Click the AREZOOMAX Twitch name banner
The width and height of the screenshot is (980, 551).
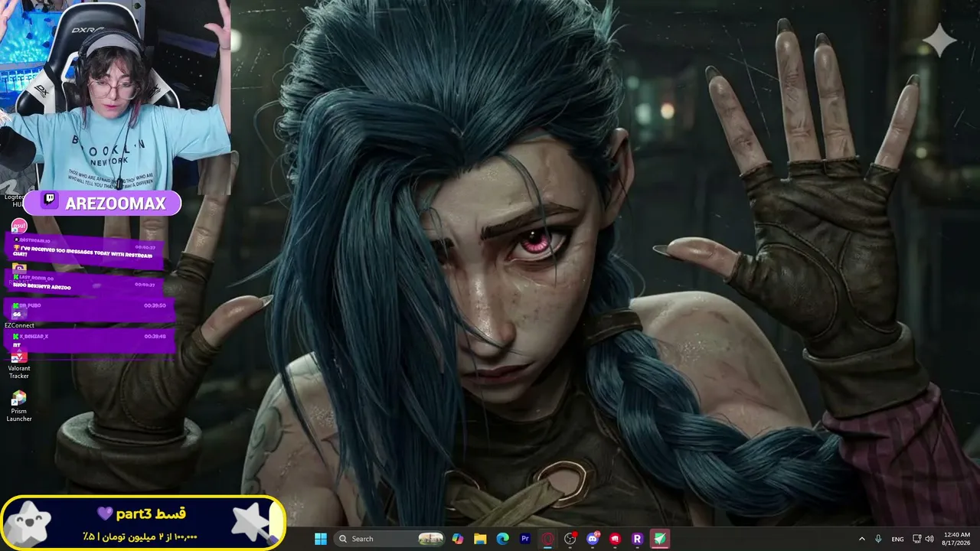pyautogui.click(x=102, y=203)
